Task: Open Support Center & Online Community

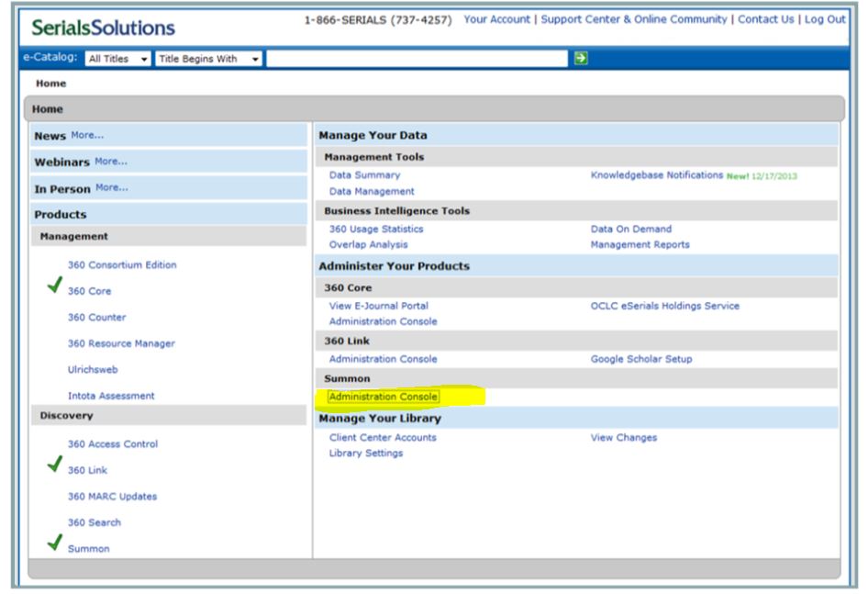Action: pos(634,19)
